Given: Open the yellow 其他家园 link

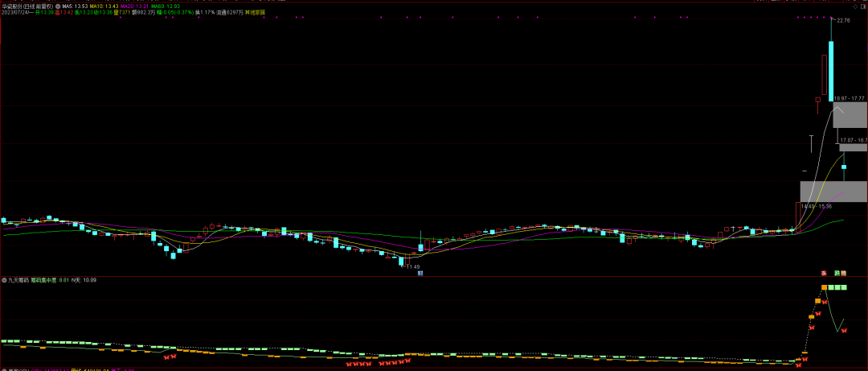Looking at the screenshot, I should (256, 13).
